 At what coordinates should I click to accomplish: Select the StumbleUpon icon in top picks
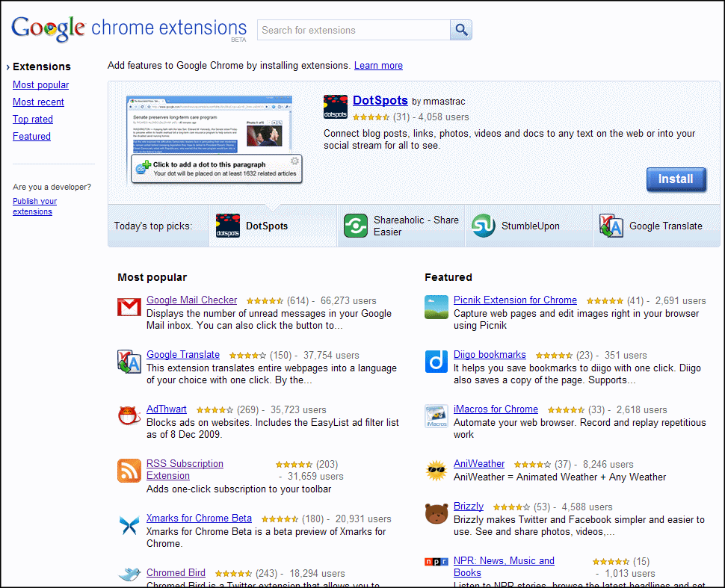[x=484, y=226]
